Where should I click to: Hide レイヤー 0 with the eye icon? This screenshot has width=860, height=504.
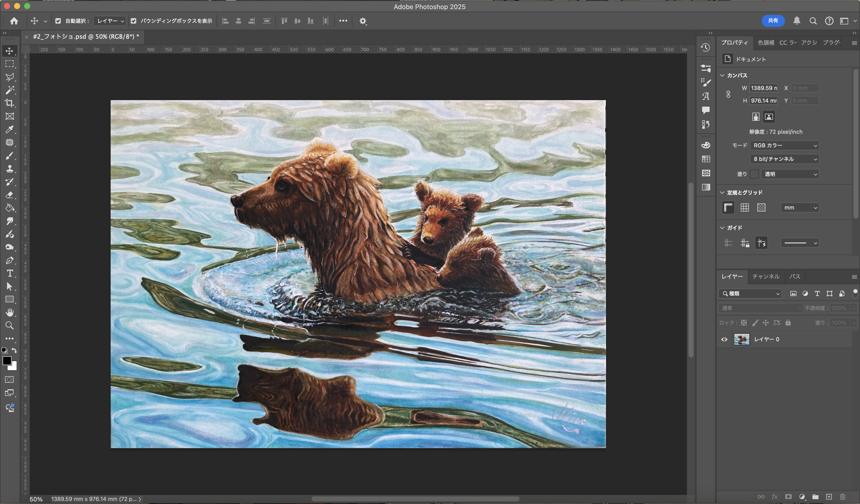[724, 339]
